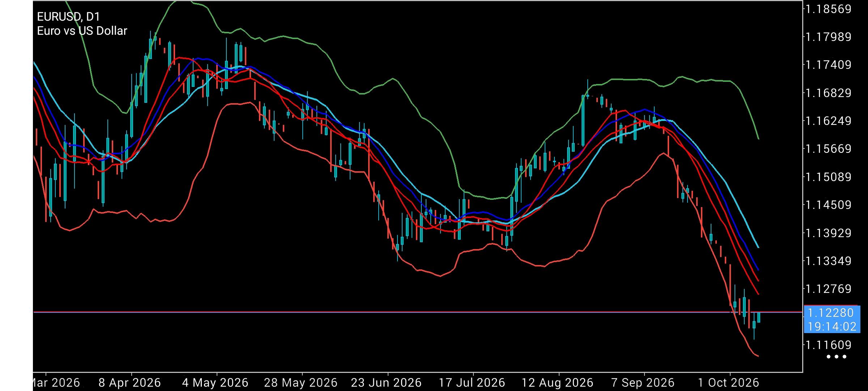Screen dimensions: 868x391
Task: Select the current price tag 1.12280
Action: [x=830, y=313]
